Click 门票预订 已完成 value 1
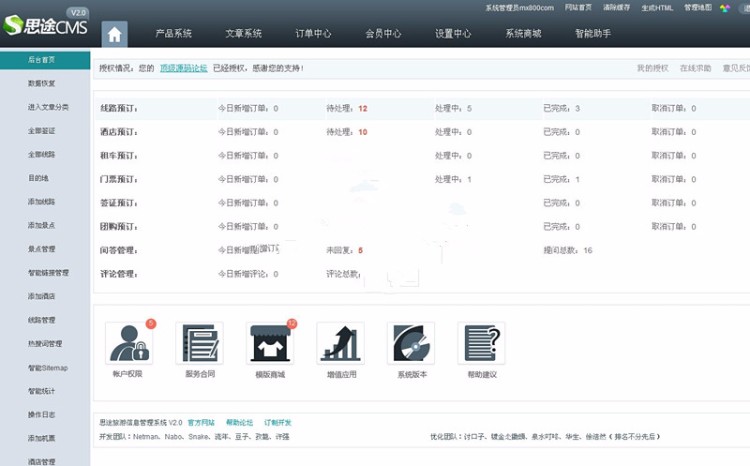This screenshot has height=466, width=750. 578,179
